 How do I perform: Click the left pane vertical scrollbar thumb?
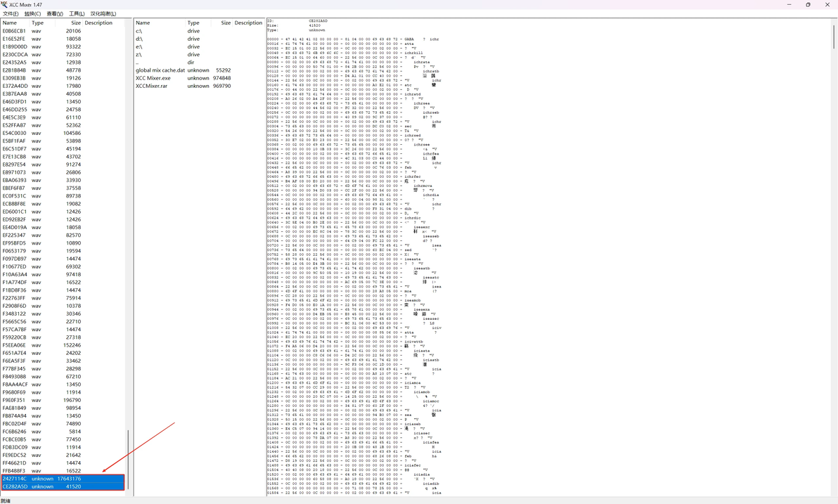pos(128,460)
